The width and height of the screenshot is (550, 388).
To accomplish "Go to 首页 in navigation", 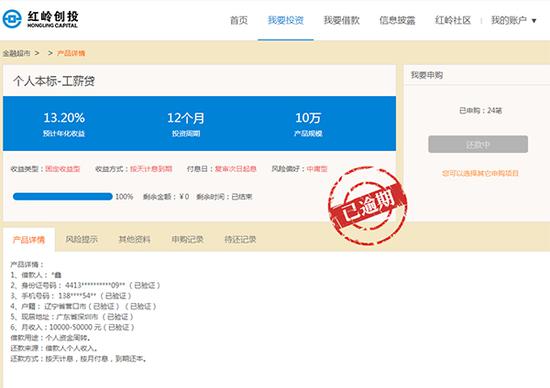I will tap(239, 20).
